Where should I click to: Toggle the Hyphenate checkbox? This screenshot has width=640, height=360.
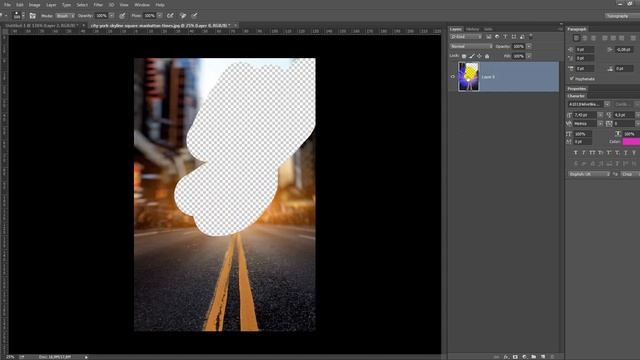[x=571, y=78]
